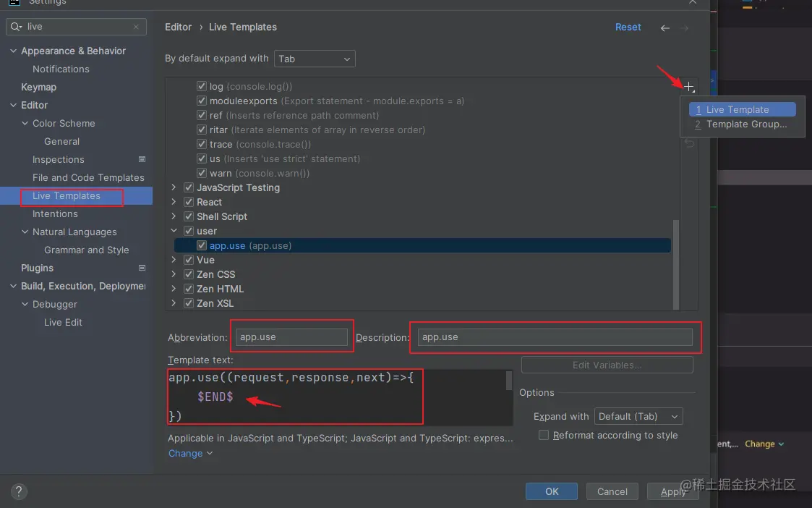
Task: Toggle the trace template checkbox
Action: (202, 144)
